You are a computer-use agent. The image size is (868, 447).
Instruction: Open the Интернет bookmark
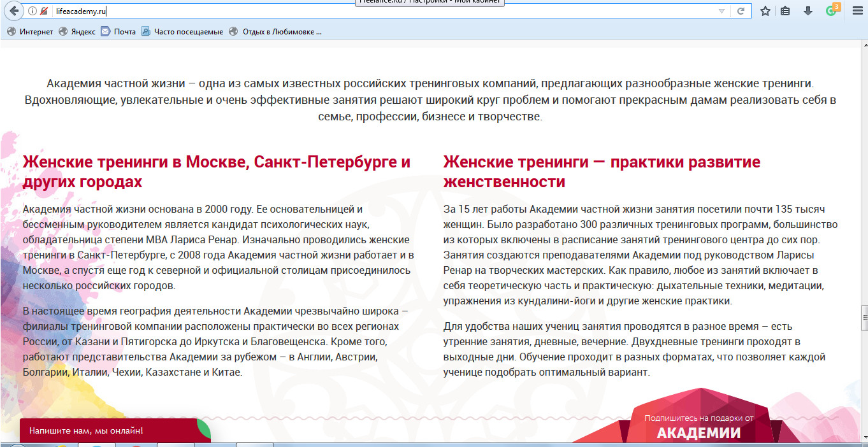pyautogui.click(x=30, y=31)
